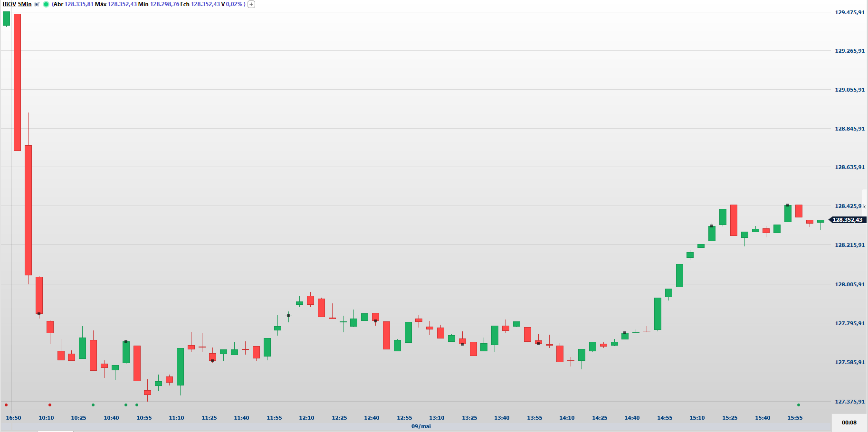Click the 00:08 candle countdown timer

click(849, 423)
